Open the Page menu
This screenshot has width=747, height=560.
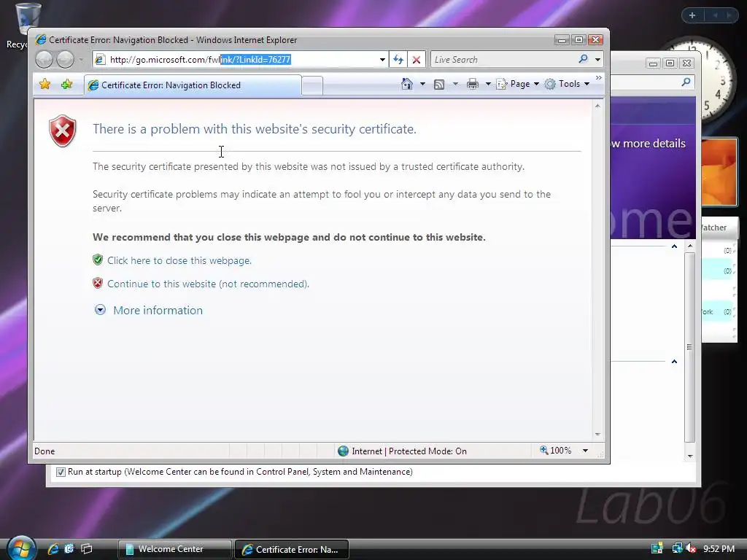(518, 84)
